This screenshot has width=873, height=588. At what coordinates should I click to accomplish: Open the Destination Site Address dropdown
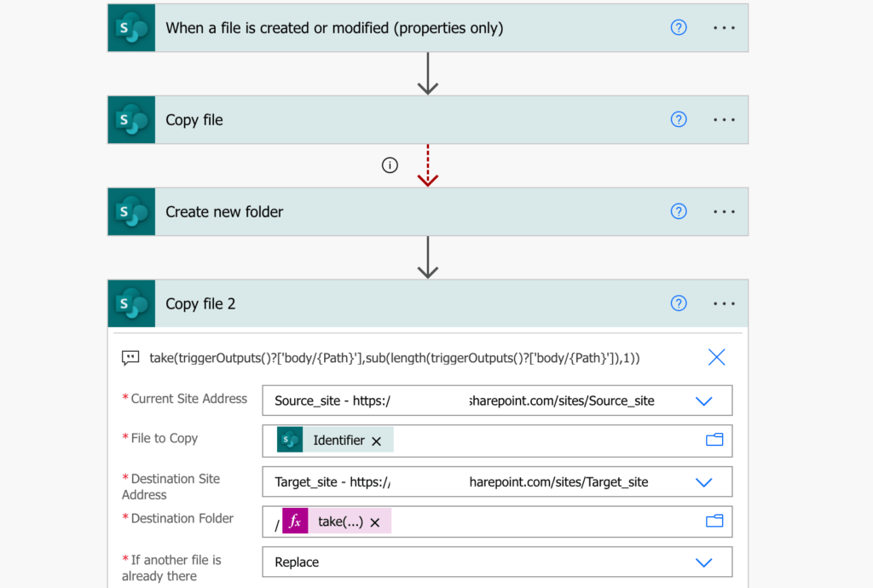(x=703, y=481)
